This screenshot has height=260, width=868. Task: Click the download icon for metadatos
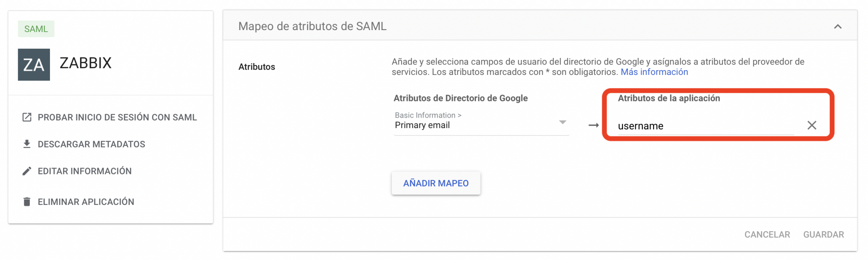pos(27,144)
